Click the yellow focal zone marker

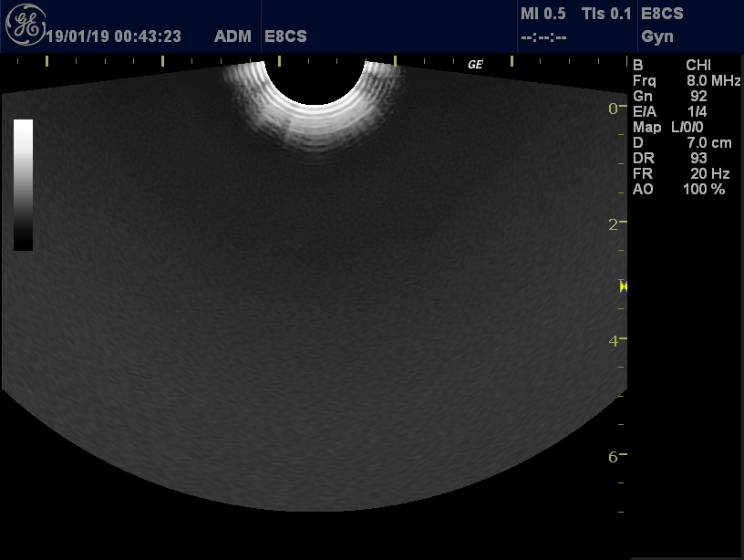(x=624, y=286)
